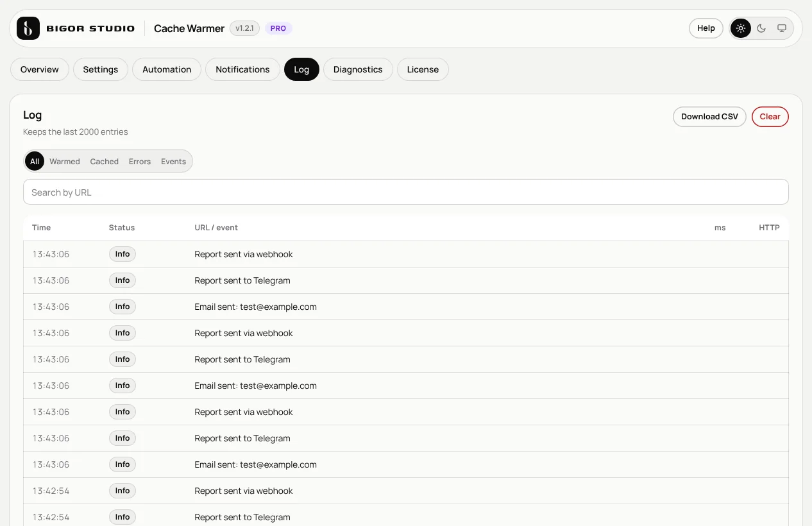This screenshot has width=812, height=526.
Task: Open the Overview tab
Action: (x=40, y=69)
